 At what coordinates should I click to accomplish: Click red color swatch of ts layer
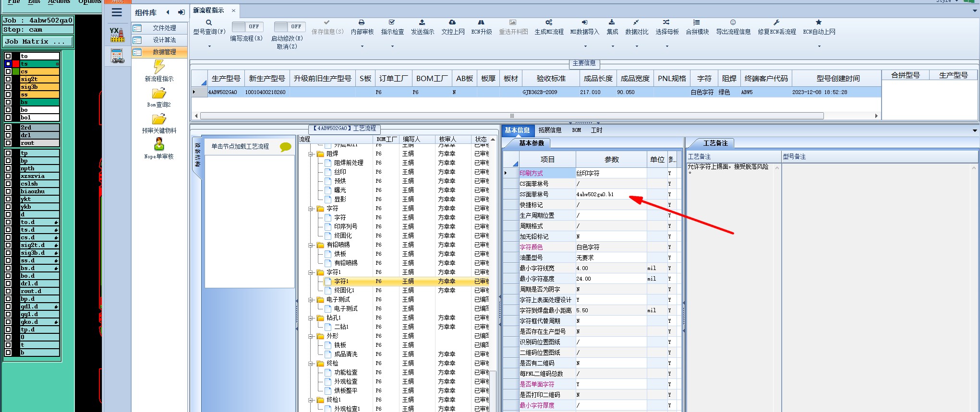click(x=16, y=64)
